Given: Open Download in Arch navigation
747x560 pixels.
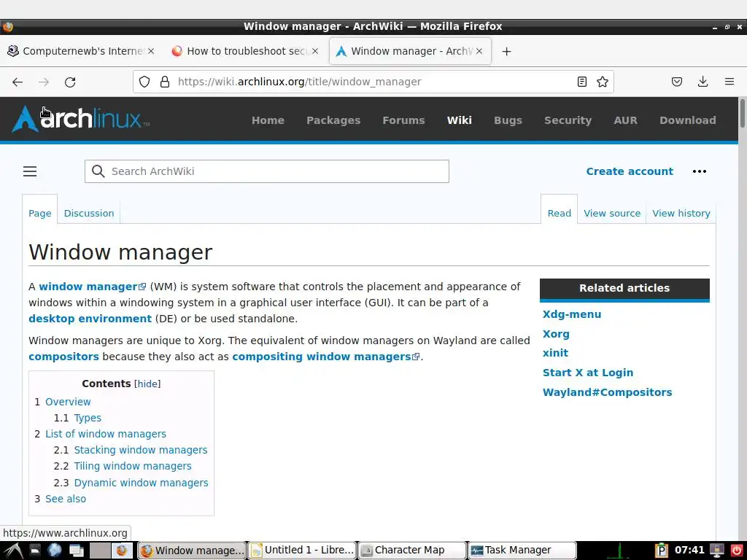Looking at the screenshot, I should (x=687, y=120).
